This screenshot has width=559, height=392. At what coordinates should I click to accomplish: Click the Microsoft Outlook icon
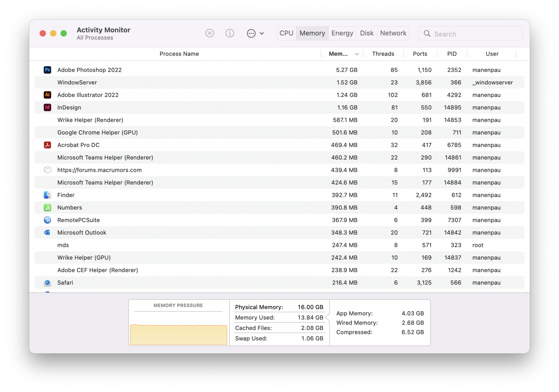47,232
